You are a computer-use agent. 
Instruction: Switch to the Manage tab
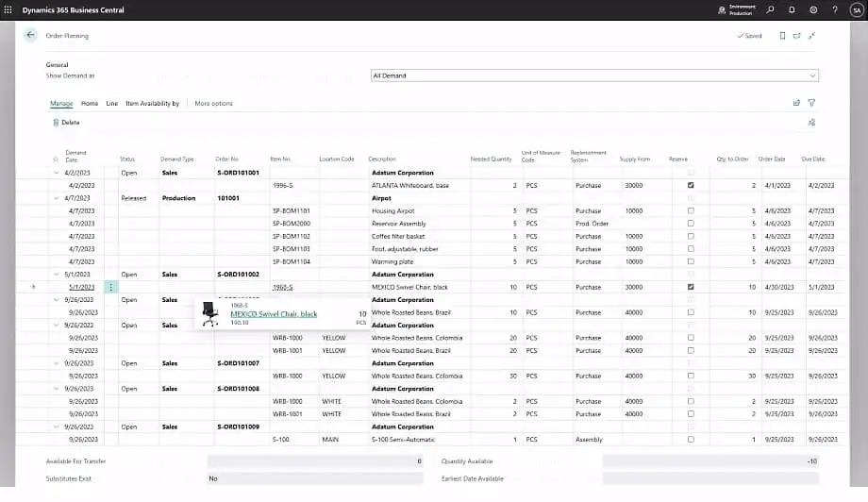[x=61, y=104]
